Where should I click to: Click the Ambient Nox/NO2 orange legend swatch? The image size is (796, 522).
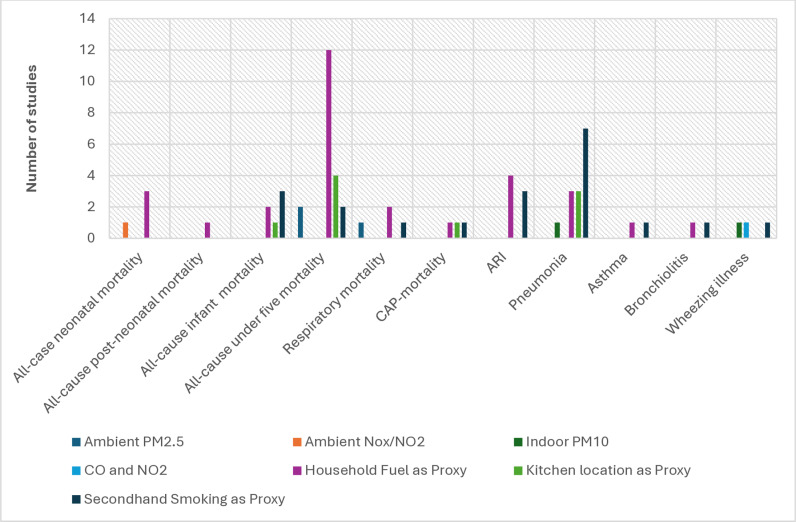(x=297, y=442)
